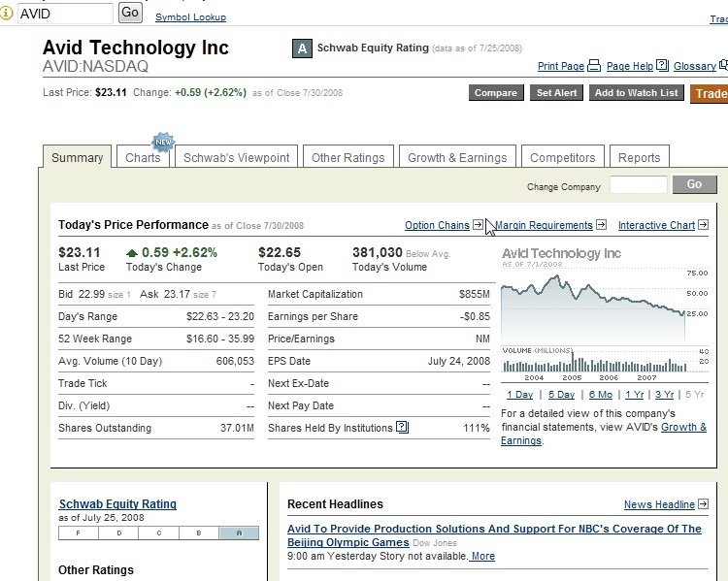Switch to the Competitors tab
Image resolution: width=728 pixels, height=581 pixels.
tap(563, 158)
